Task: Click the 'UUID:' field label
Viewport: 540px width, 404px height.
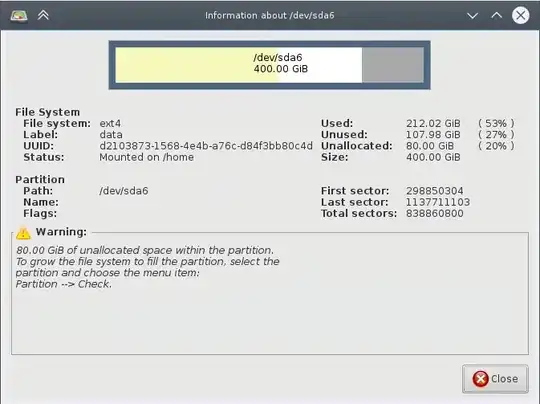Action: [39, 146]
